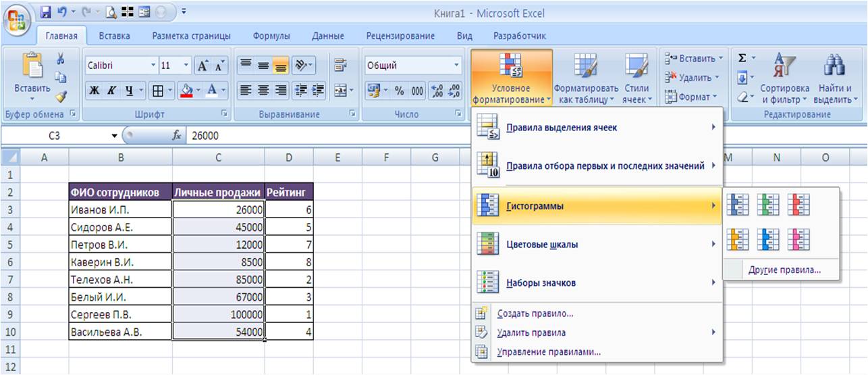Toggle bold Ж formatting
The image size is (868, 375).
click(95, 91)
